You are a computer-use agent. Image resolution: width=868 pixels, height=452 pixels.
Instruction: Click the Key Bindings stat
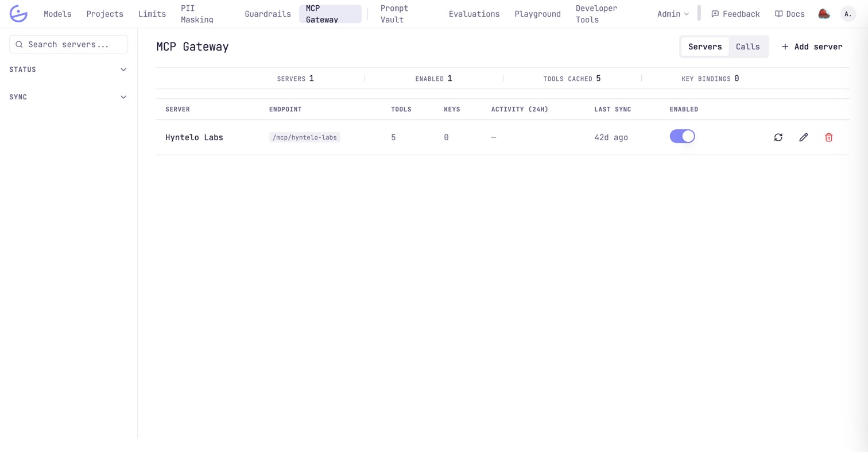click(x=710, y=78)
